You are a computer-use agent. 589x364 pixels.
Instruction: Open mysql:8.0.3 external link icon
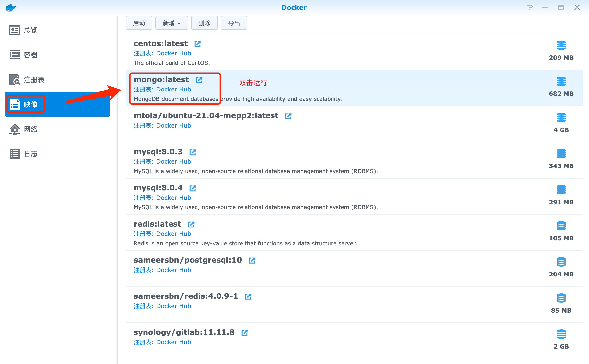[193, 152]
